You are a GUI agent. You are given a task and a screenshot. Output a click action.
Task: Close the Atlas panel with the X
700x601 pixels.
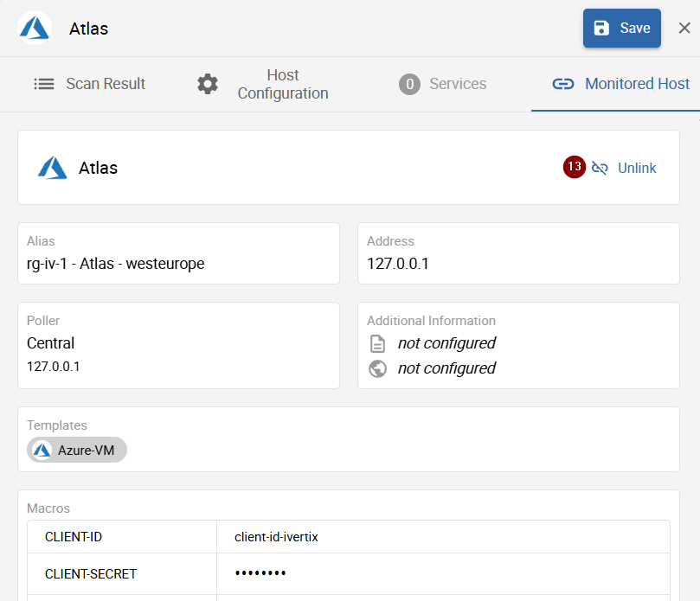684,29
